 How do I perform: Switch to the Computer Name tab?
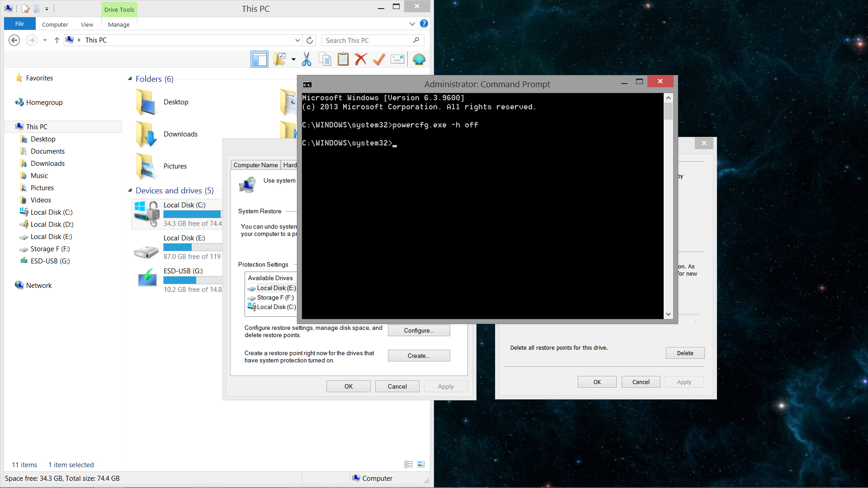click(255, 165)
